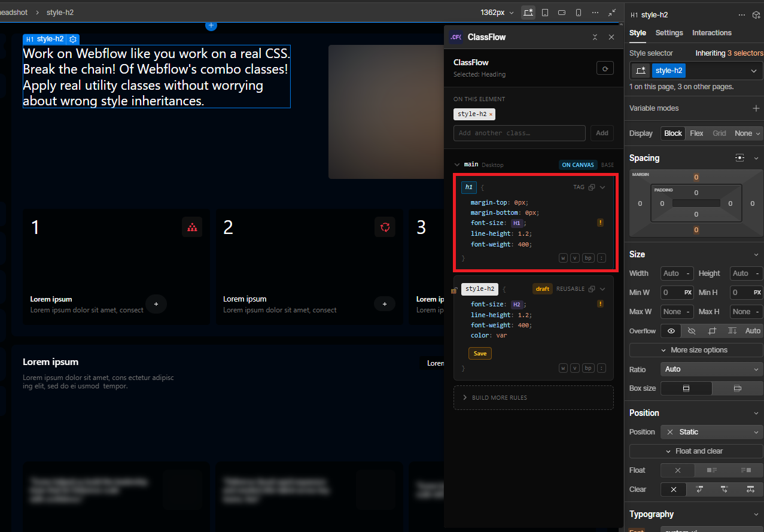764x532 pixels.
Task: Click the 'v' button in the h1 rule
Action: coord(575,258)
